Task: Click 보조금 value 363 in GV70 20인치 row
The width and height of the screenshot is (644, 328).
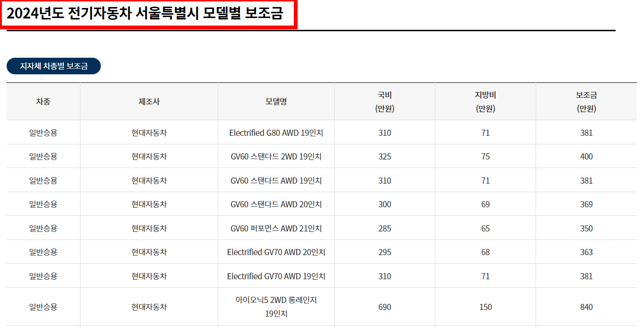Action: (586, 252)
